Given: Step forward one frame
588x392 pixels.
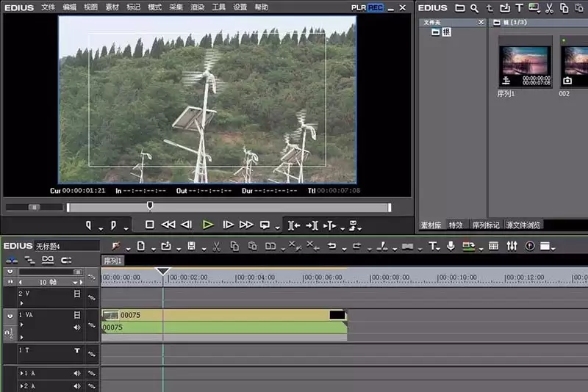Looking at the screenshot, I should pyautogui.click(x=228, y=225).
